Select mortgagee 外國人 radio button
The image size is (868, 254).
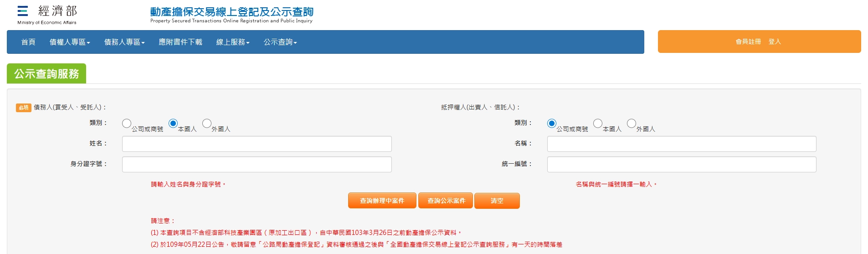click(x=632, y=124)
